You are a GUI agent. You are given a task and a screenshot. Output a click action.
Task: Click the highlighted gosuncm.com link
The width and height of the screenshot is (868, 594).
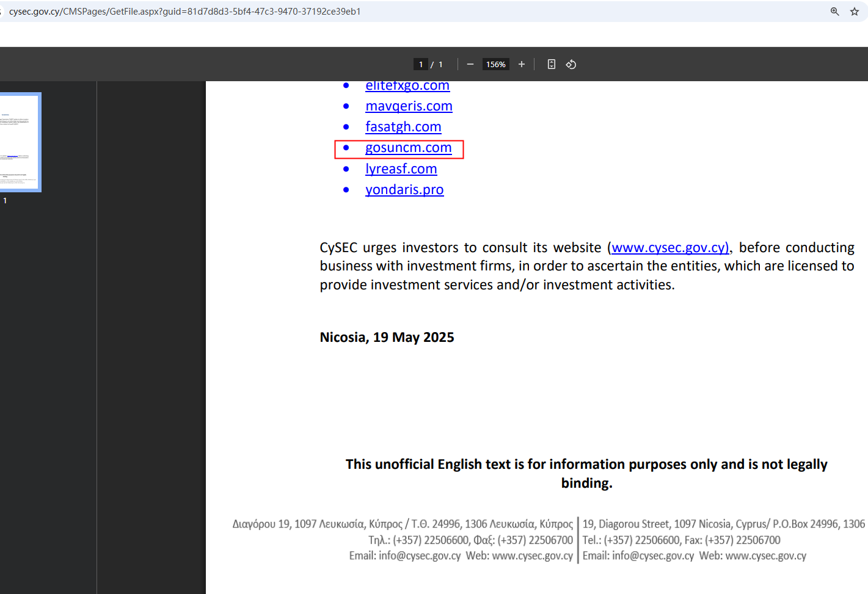tap(408, 148)
